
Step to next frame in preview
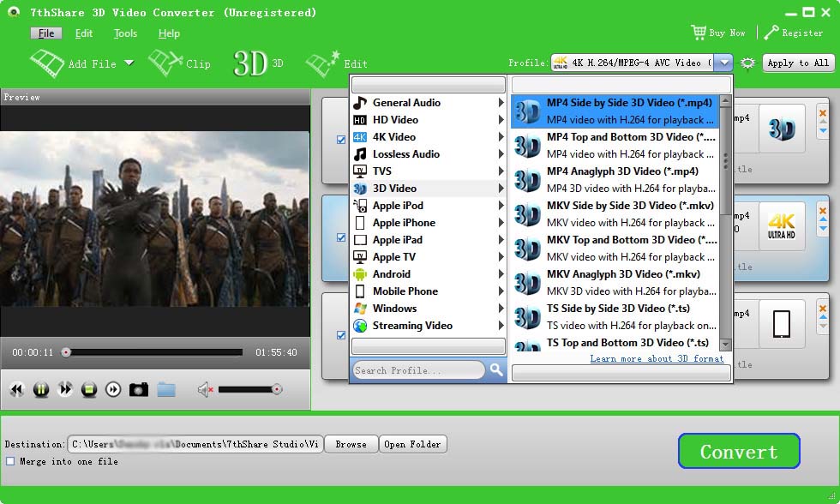tap(113, 389)
